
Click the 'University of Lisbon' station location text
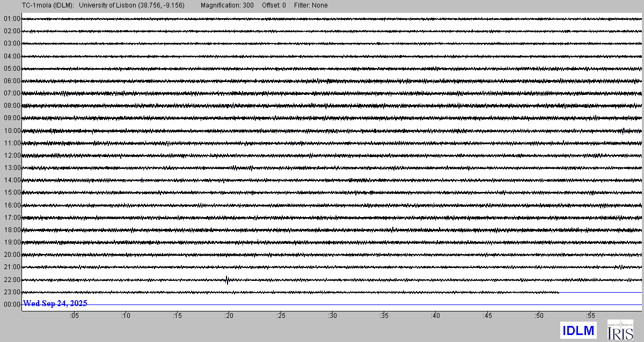click(131, 5)
